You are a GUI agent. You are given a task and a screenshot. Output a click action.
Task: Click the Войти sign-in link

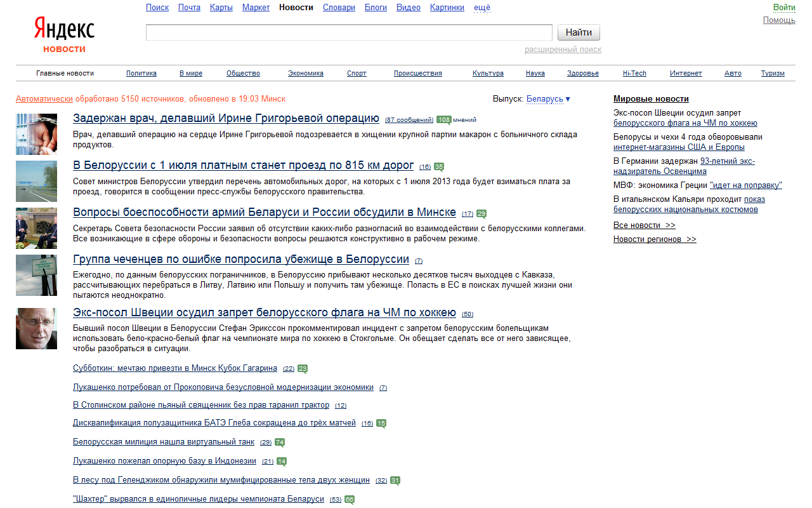pyautogui.click(x=784, y=8)
